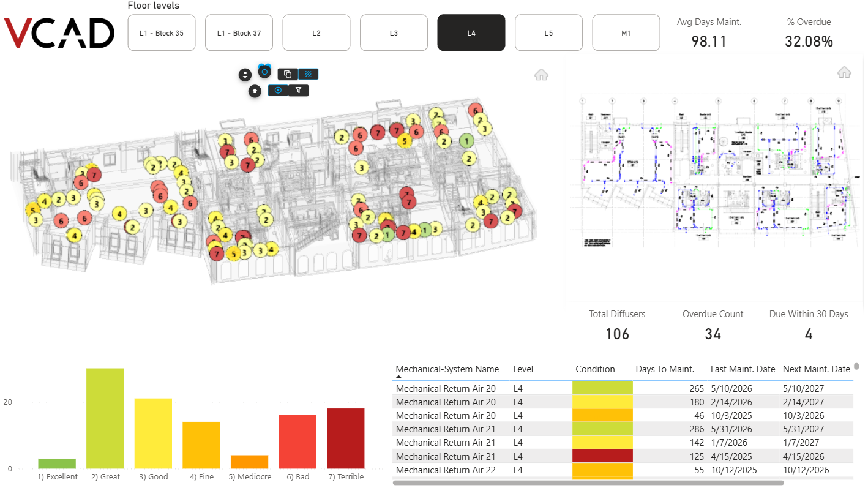Click the table's horizontal scrollbar
Viewport: 868px width, 488px height.
(588, 482)
